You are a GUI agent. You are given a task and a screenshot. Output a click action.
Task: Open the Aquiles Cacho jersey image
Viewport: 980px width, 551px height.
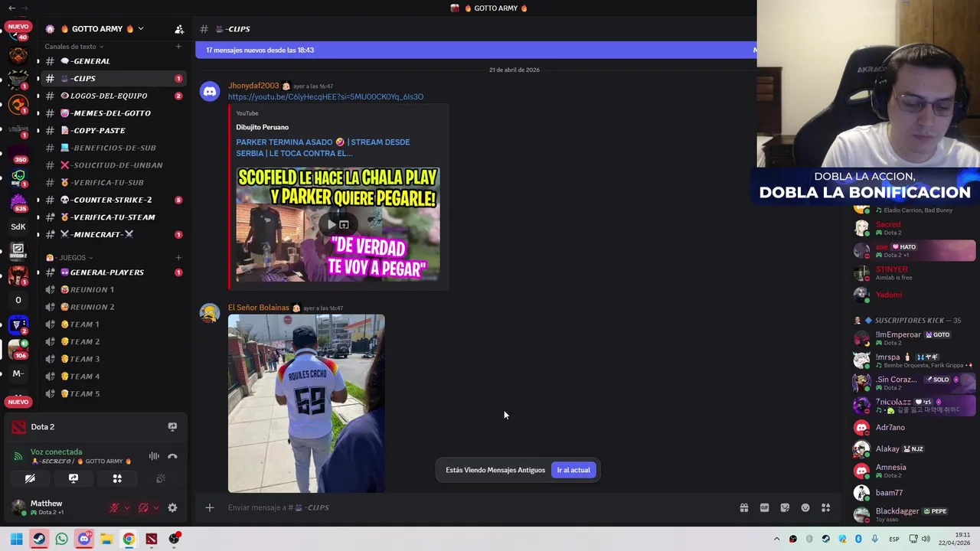pyautogui.click(x=306, y=403)
